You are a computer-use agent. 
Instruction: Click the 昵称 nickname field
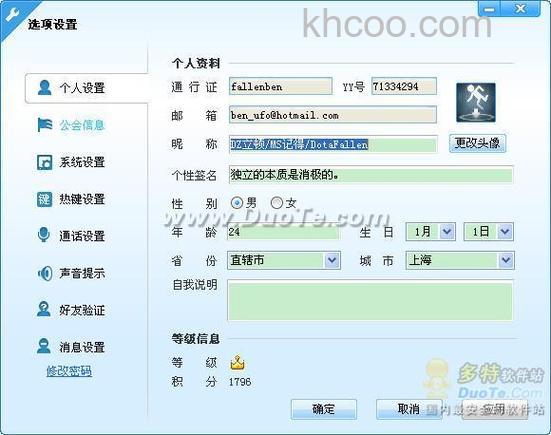pos(333,144)
